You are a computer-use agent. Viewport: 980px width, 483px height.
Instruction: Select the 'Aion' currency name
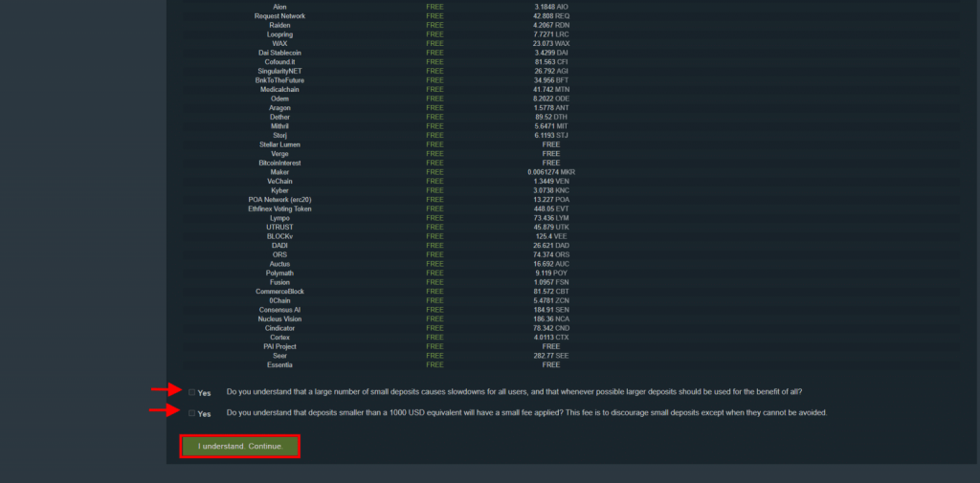click(279, 7)
